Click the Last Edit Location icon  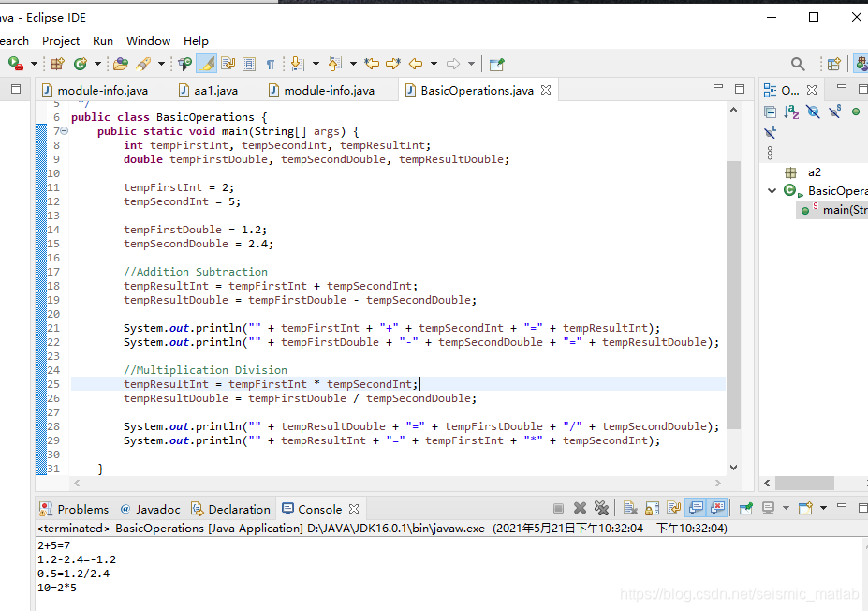click(372, 64)
